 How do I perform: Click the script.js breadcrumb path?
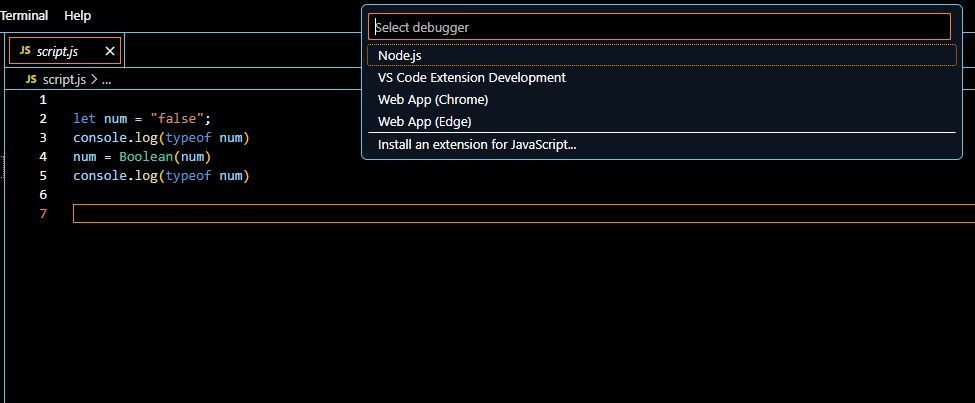tap(64, 80)
